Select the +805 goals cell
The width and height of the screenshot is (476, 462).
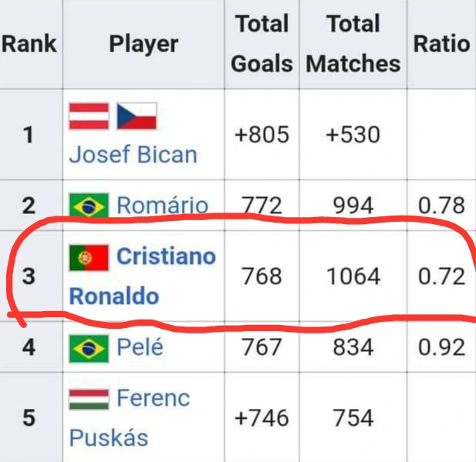click(262, 135)
